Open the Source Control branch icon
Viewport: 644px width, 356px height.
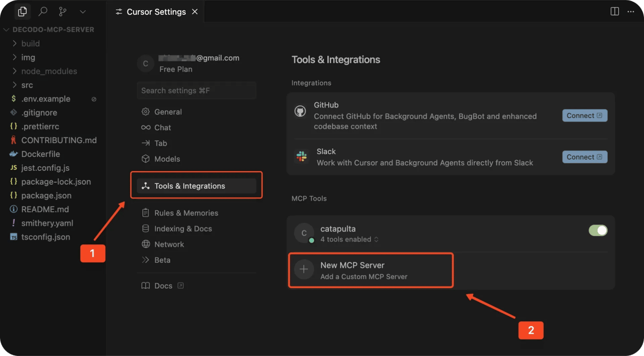tap(63, 11)
